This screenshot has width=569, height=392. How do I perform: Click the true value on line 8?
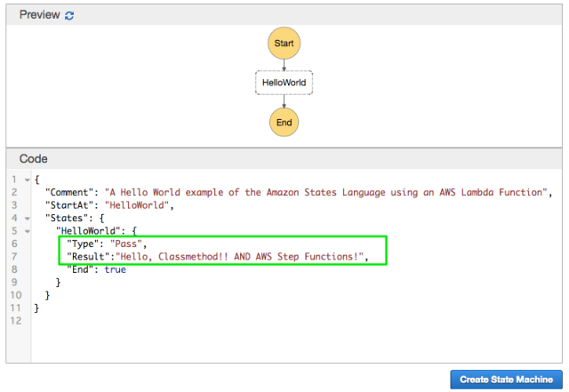tap(116, 269)
